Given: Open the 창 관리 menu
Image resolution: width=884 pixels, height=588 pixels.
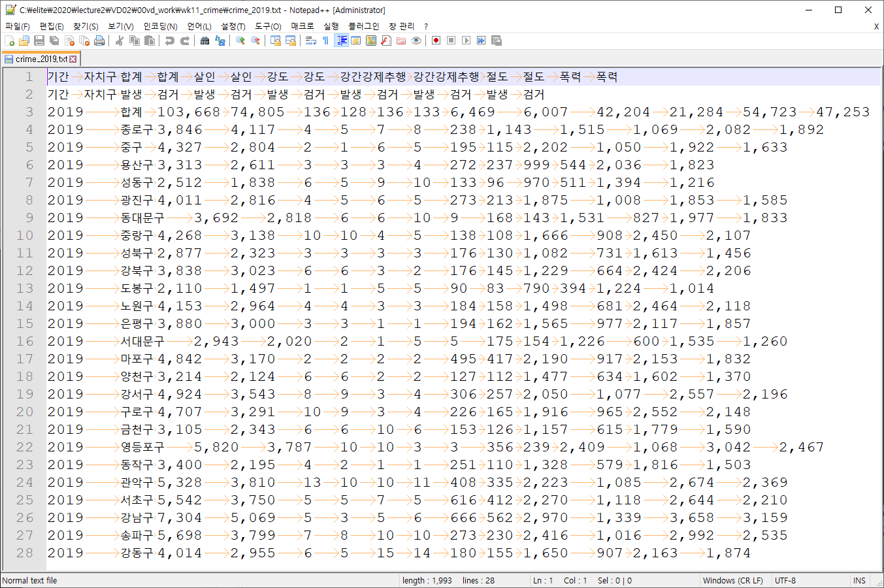Looking at the screenshot, I should click(402, 26).
